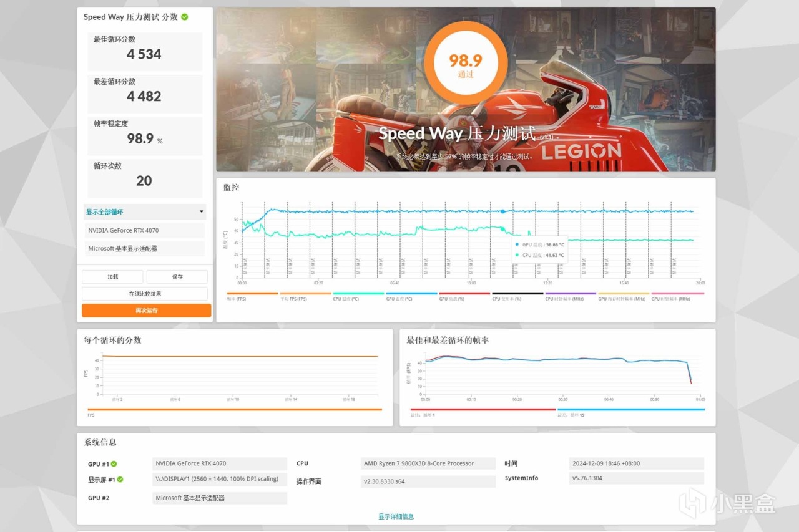Click the orange FPS legend bar under per-loop scores
This screenshot has height=532, width=799.
(x=234, y=410)
